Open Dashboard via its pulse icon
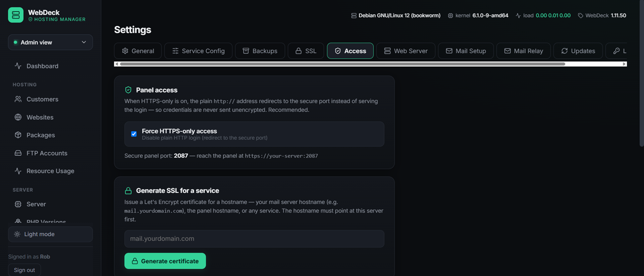The width and height of the screenshot is (644, 276). pos(18,66)
